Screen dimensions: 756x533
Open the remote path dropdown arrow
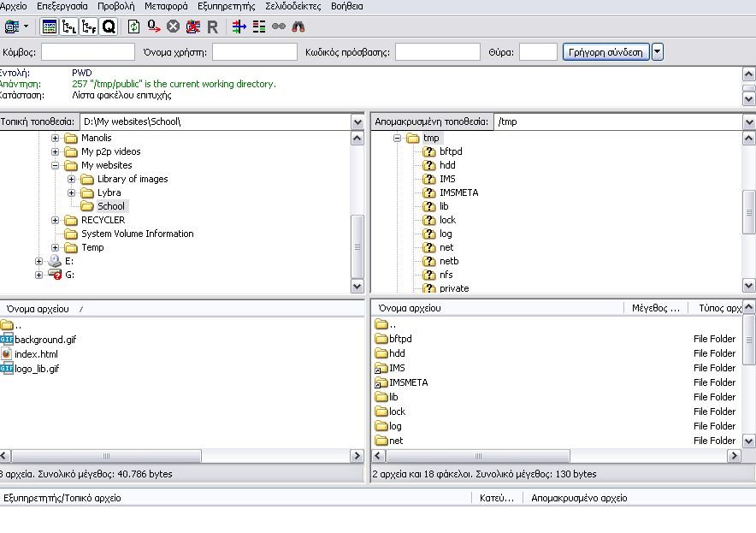click(x=749, y=122)
